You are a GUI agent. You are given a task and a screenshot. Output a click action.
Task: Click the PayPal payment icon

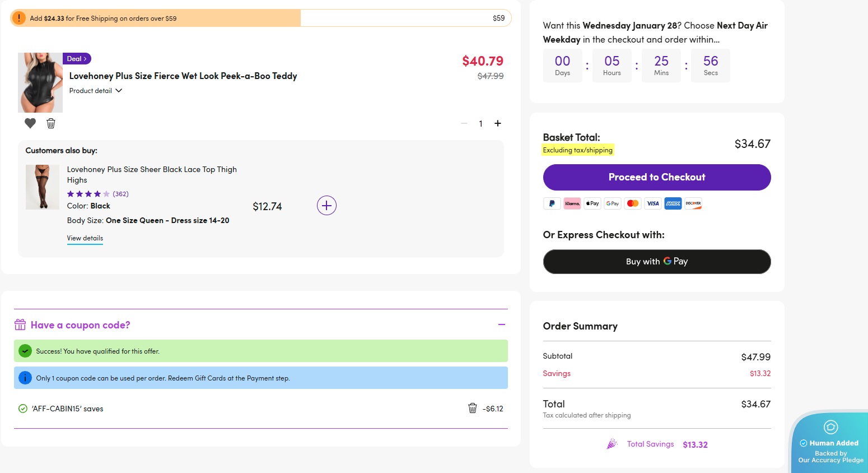click(552, 203)
